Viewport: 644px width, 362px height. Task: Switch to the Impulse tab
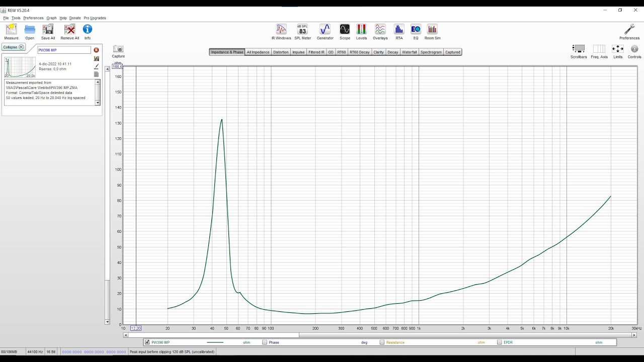point(298,52)
